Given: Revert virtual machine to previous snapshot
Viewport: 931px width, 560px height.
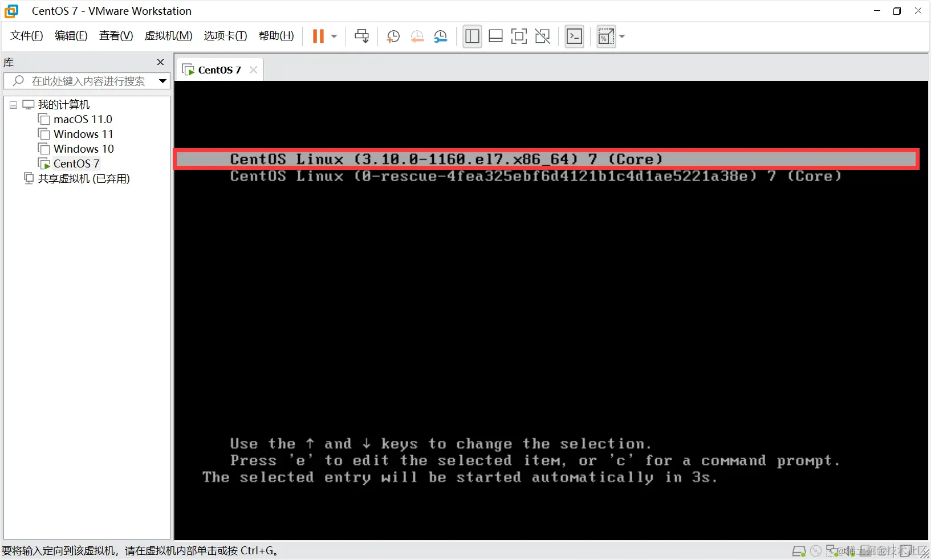Looking at the screenshot, I should point(417,36).
